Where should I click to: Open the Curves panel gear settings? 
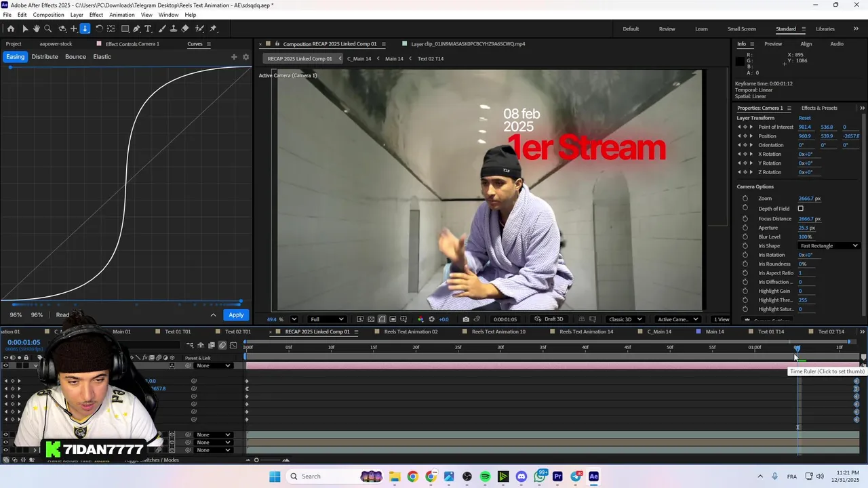tap(245, 57)
